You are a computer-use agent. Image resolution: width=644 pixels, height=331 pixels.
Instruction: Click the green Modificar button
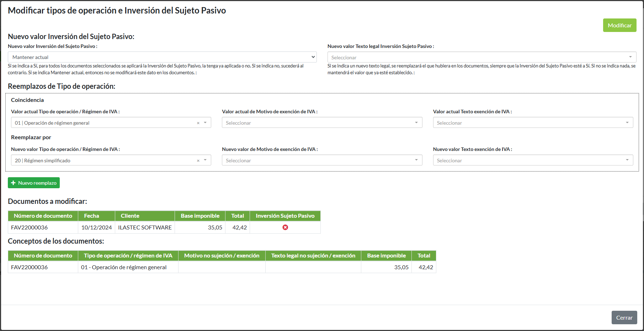click(619, 25)
